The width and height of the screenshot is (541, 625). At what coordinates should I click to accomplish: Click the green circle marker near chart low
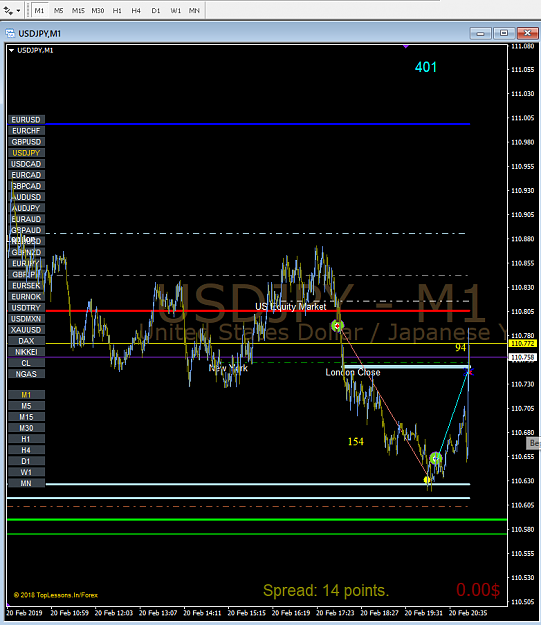pos(436,458)
